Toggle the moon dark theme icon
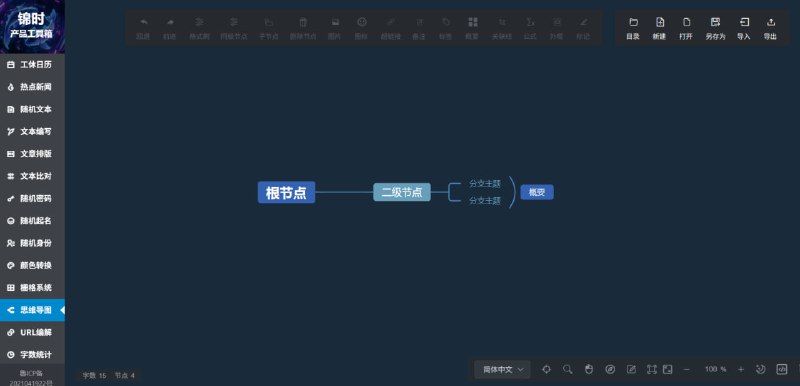This screenshot has width=800, height=386. [x=760, y=369]
